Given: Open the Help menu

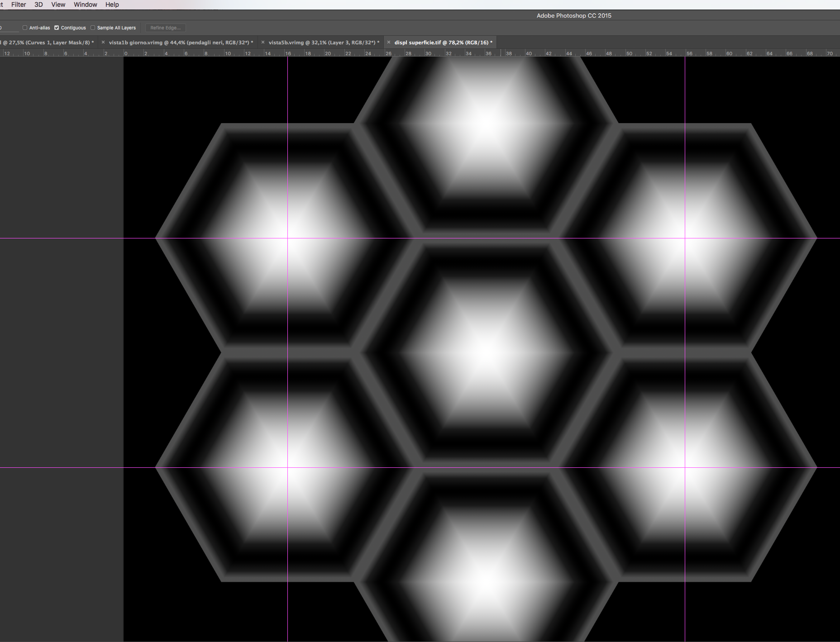Looking at the screenshot, I should tap(112, 5).
